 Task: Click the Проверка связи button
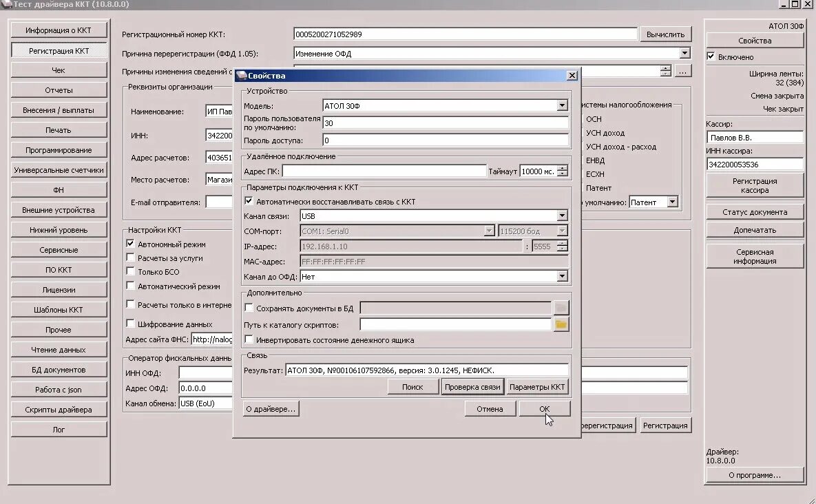pos(472,386)
